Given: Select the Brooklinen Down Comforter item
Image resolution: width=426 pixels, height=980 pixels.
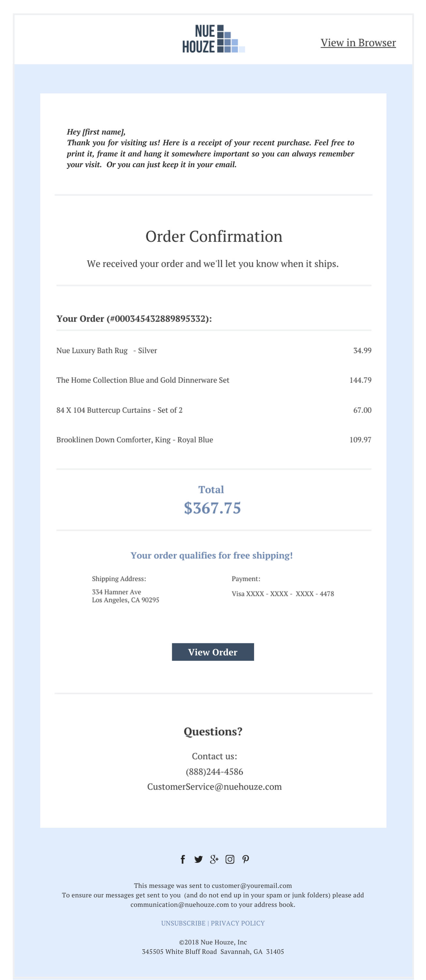Looking at the screenshot, I should point(134,440).
